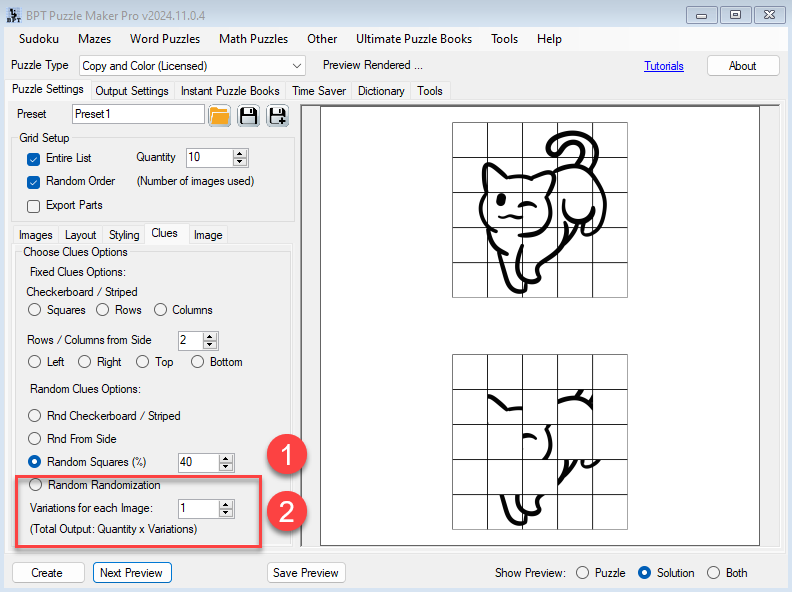
Task: Enable the Export Parts checkbox
Action: [x=34, y=206]
